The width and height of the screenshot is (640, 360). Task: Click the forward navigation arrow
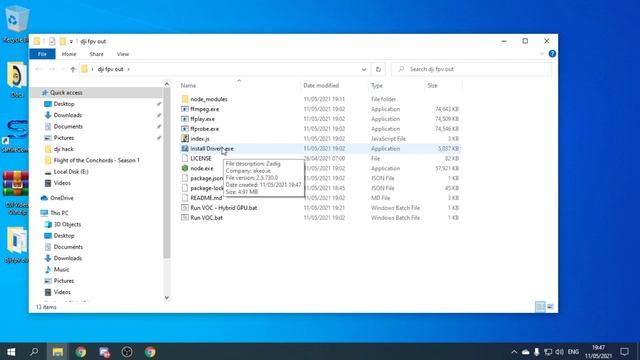(x=52, y=69)
